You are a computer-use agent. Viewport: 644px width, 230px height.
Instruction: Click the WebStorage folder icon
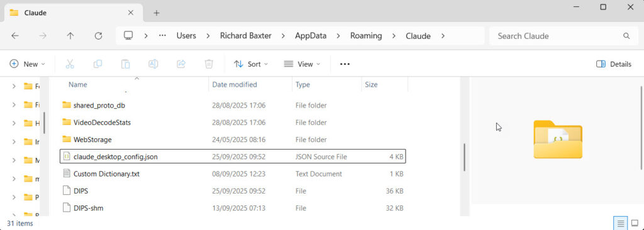tap(67, 140)
